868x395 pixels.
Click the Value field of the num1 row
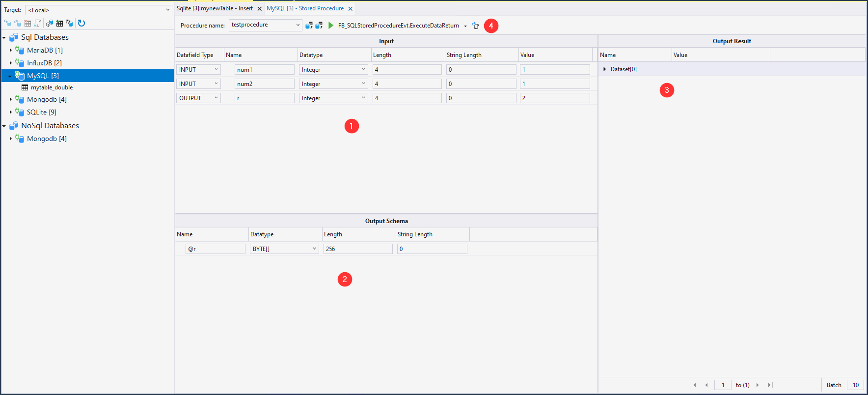click(555, 70)
